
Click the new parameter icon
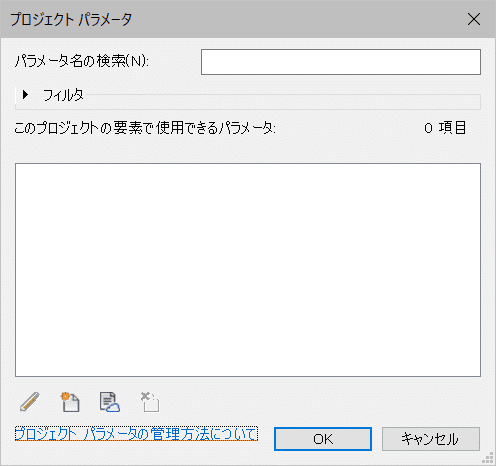[70, 402]
